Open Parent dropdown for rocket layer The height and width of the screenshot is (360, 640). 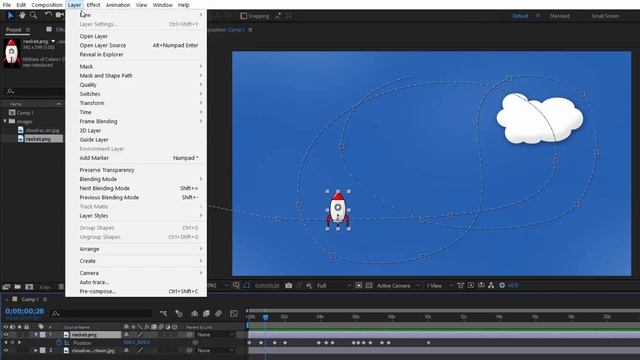pyautogui.click(x=216, y=335)
